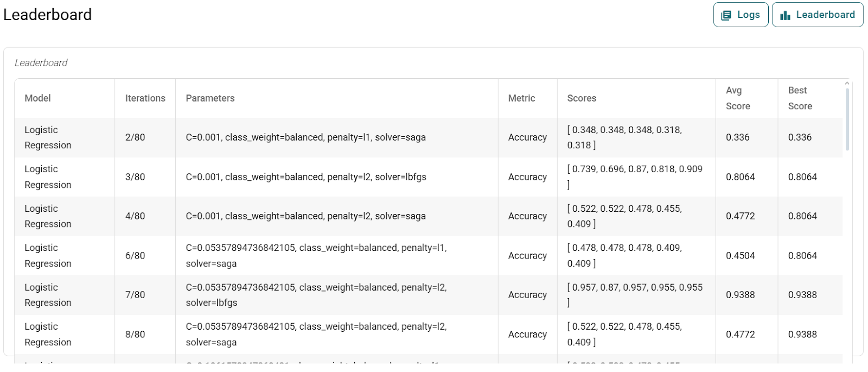Click the Parameters column header

(210, 98)
